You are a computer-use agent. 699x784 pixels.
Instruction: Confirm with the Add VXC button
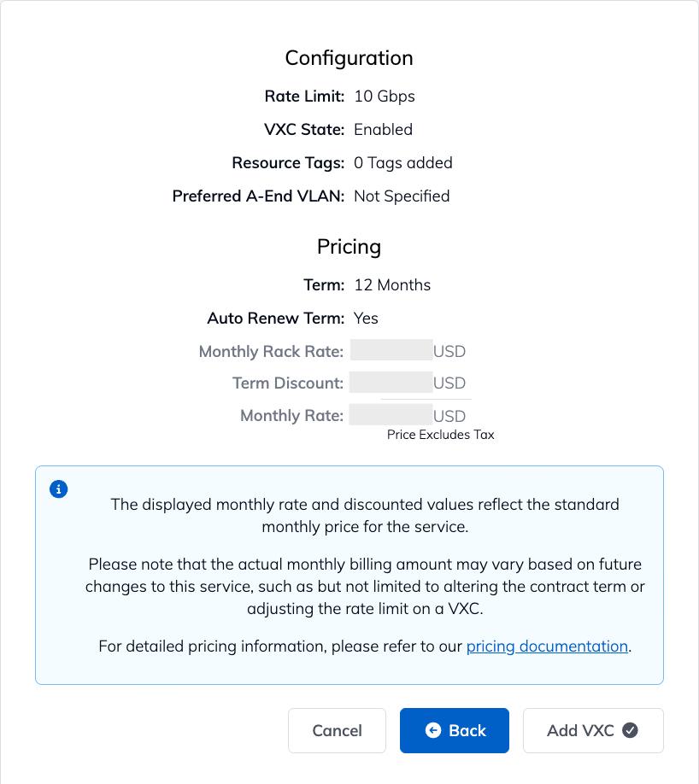tap(593, 730)
